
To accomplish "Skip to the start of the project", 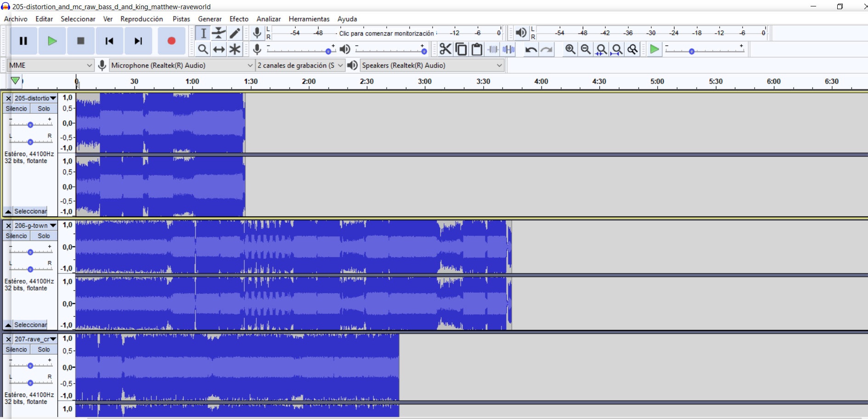I will point(109,41).
